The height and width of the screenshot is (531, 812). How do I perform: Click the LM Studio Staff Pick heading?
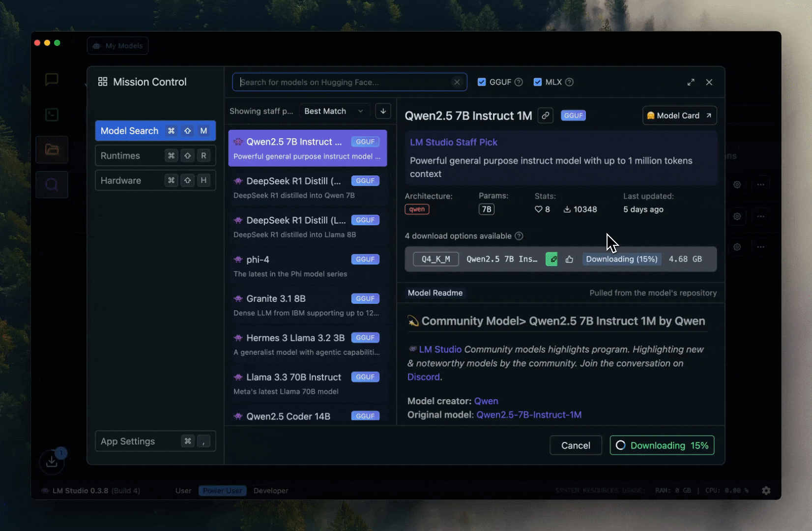point(454,142)
